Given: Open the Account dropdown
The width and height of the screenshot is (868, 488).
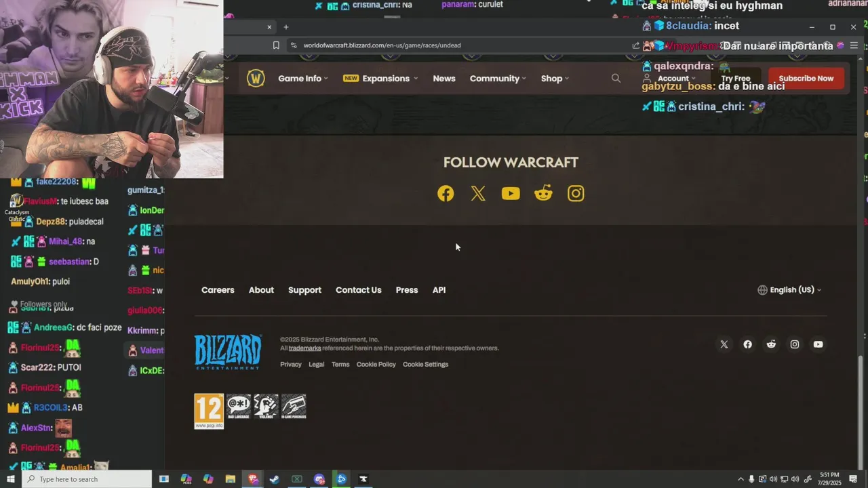Looking at the screenshot, I should tap(669, 79).
